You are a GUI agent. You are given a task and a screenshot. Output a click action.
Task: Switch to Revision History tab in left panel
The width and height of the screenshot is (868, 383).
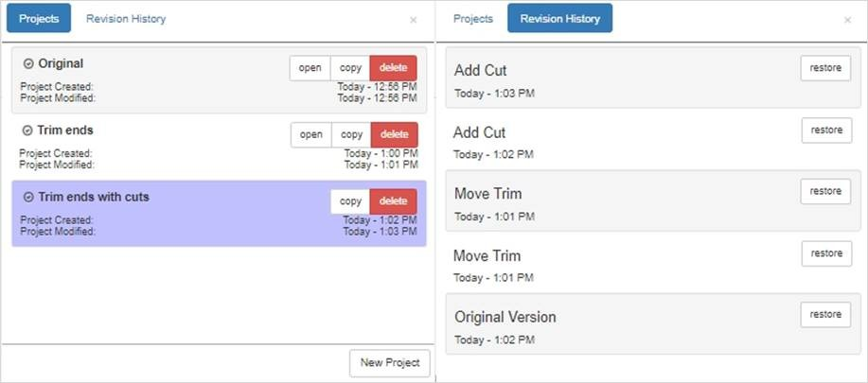[x=125, y=19]
